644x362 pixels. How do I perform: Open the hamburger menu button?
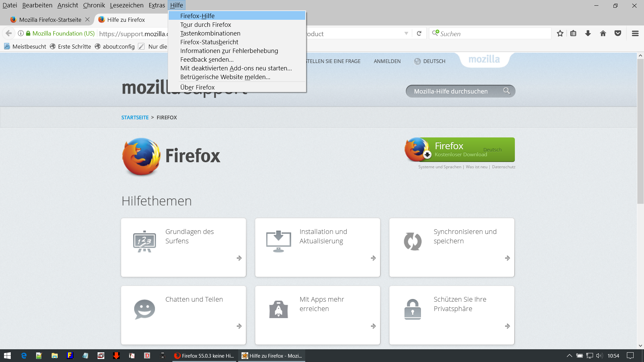(x=635, y=34)
